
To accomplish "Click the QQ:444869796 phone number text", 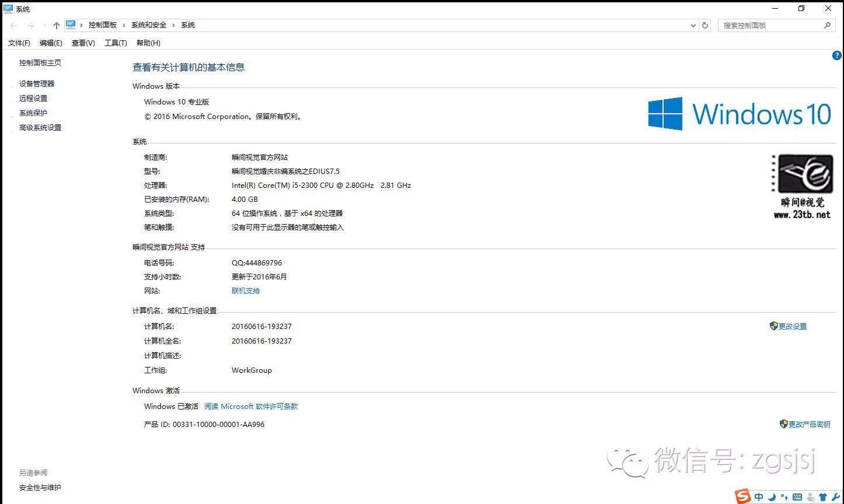I will (257, 263).
